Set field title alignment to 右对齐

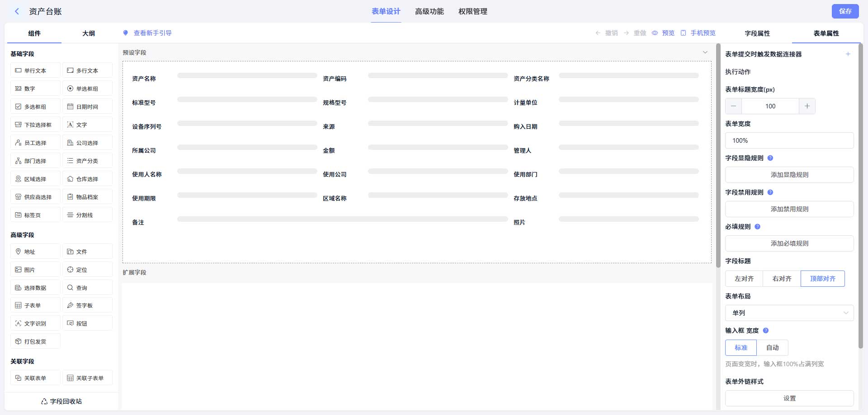(782, 279)
